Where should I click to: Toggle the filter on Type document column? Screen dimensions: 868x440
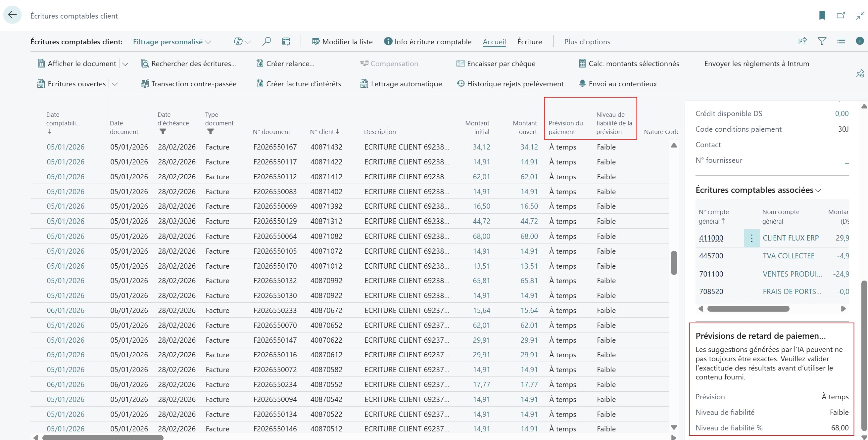pyautogui.click(x=211, y=132)
